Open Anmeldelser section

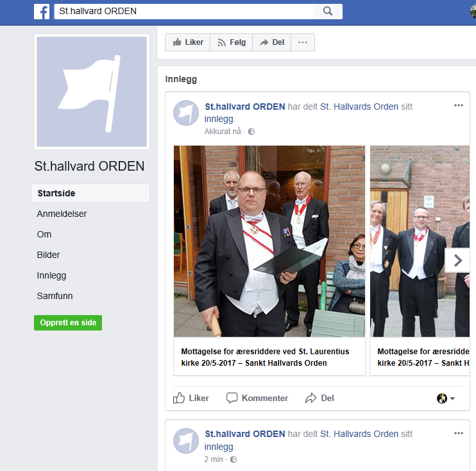62,214
